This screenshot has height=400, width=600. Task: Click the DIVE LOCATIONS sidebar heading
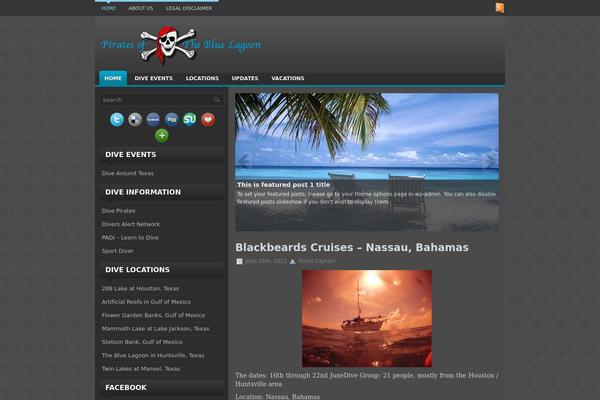coord(137,269)
